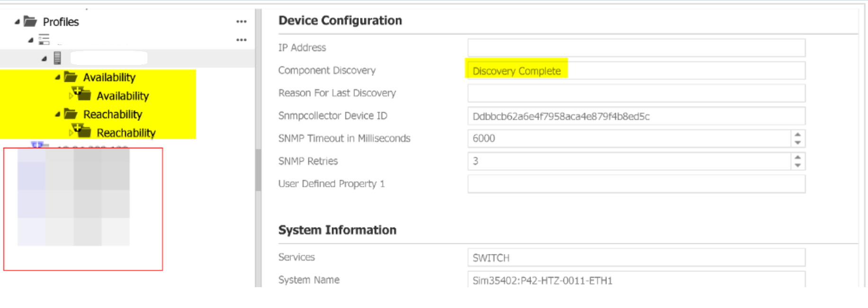Screen dimensions: 868x308
Task: Expand the nested Availability subfolder
Action: point(71,96)
